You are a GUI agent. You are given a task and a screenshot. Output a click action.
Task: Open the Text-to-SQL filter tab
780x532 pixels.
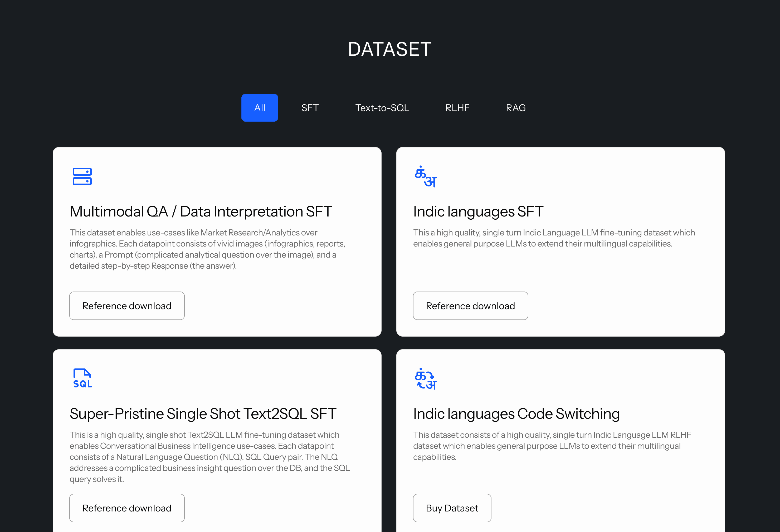382,108
